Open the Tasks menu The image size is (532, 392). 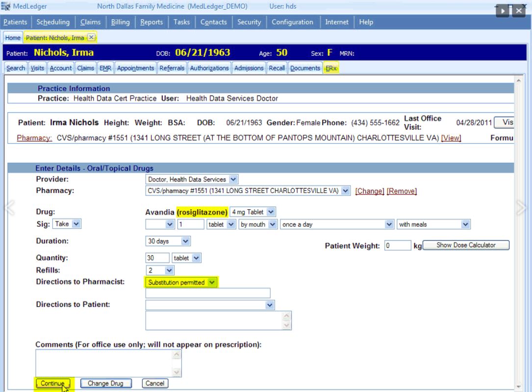pyautogui.click(x=181, y=22)
